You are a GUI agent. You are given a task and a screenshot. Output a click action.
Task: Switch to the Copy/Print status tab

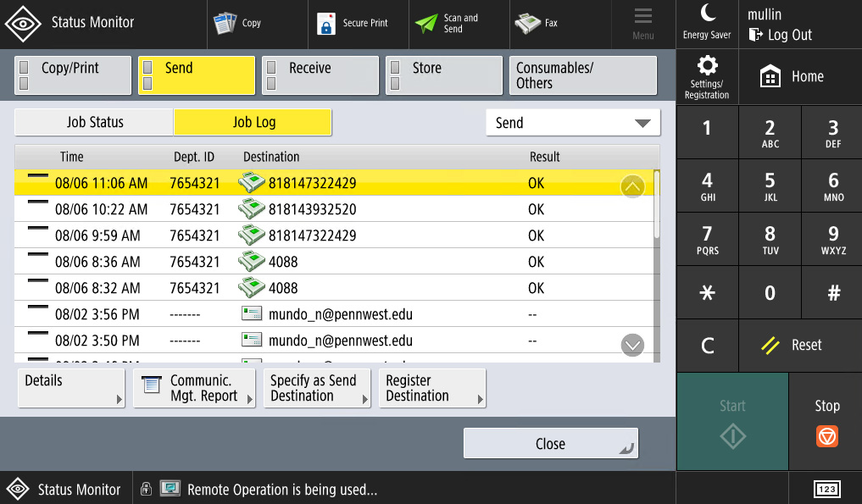tap(73, 75)
